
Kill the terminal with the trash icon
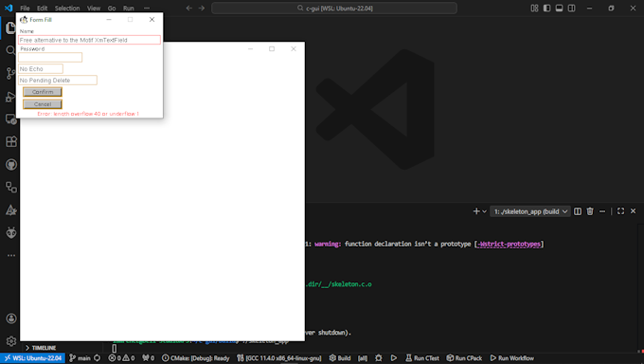coord(590,211)
